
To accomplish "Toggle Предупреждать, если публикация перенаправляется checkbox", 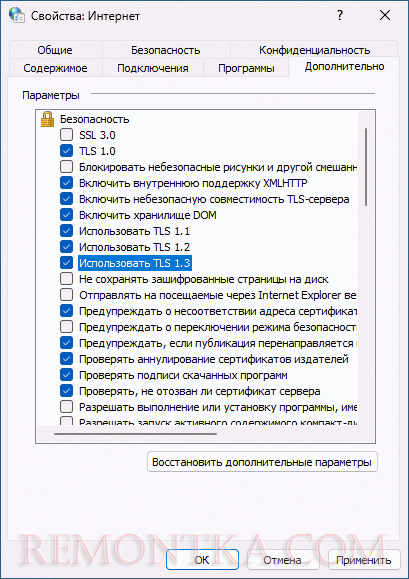I will point(66,343).
